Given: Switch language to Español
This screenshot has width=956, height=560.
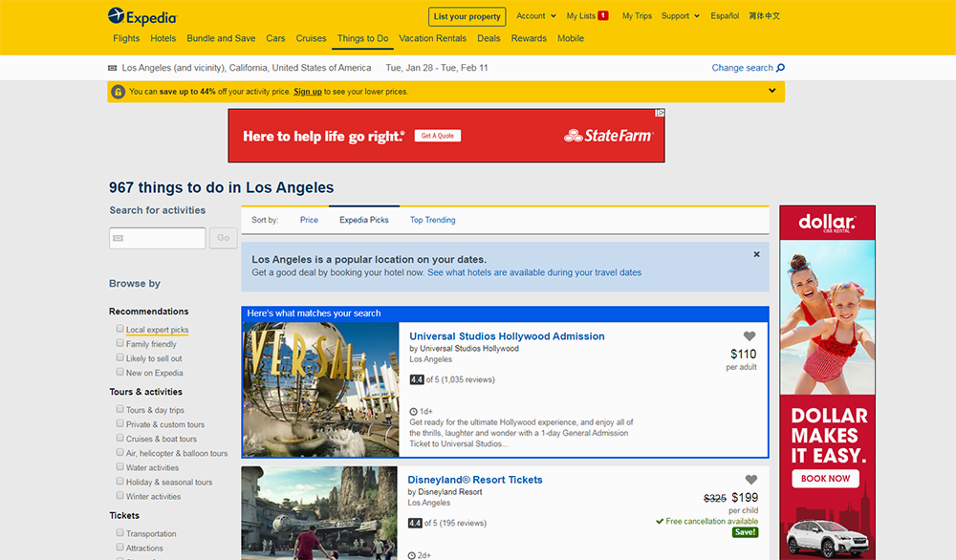Looking at the screenshot, I should tap(725, 16).
